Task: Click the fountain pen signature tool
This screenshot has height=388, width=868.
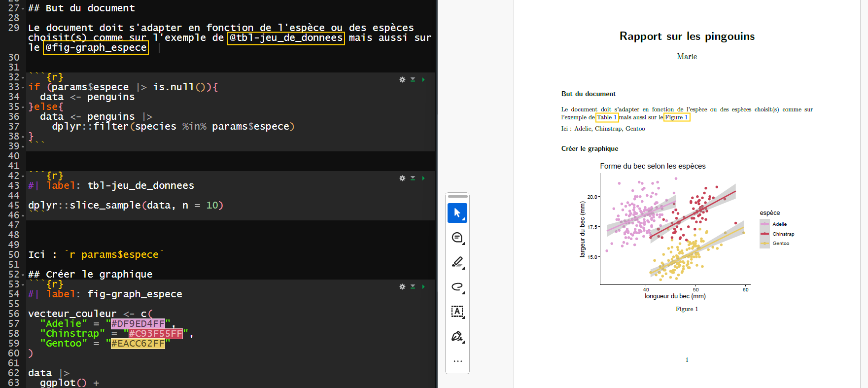Action: (457, 336)
